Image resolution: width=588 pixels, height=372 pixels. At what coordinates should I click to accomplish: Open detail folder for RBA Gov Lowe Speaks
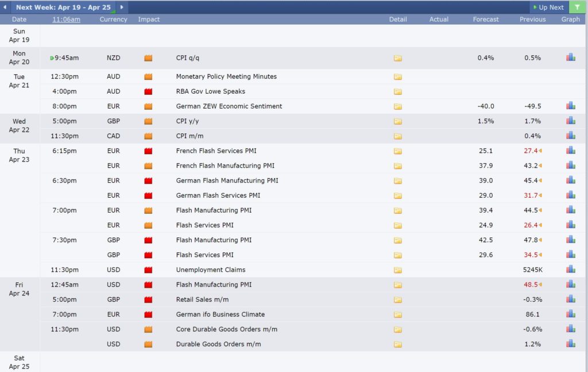pos(398,91)
